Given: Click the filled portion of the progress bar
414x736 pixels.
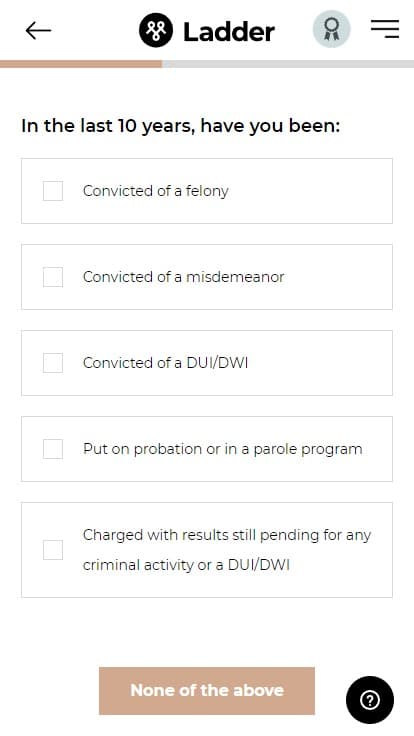Looking at the screenshot, I should [81, 64].
